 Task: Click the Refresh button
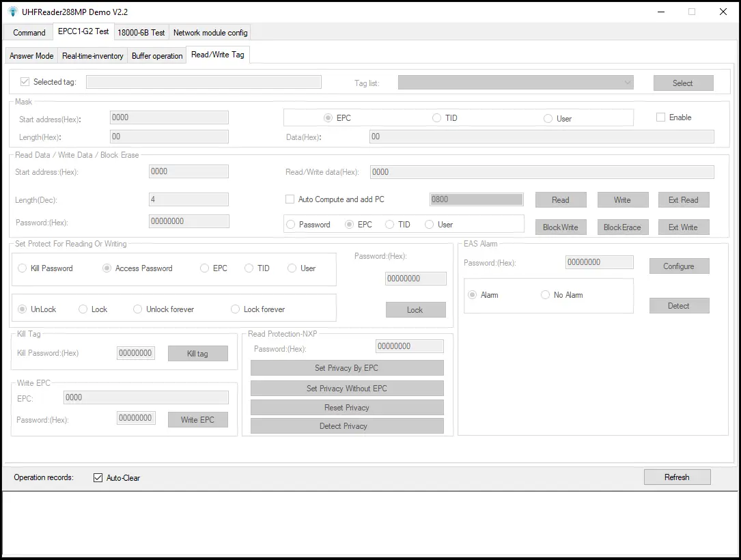tap(677, 477)
